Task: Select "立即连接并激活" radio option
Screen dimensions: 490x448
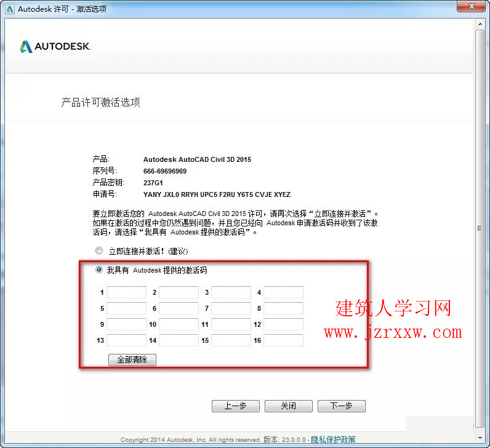Action: [99, 250]
